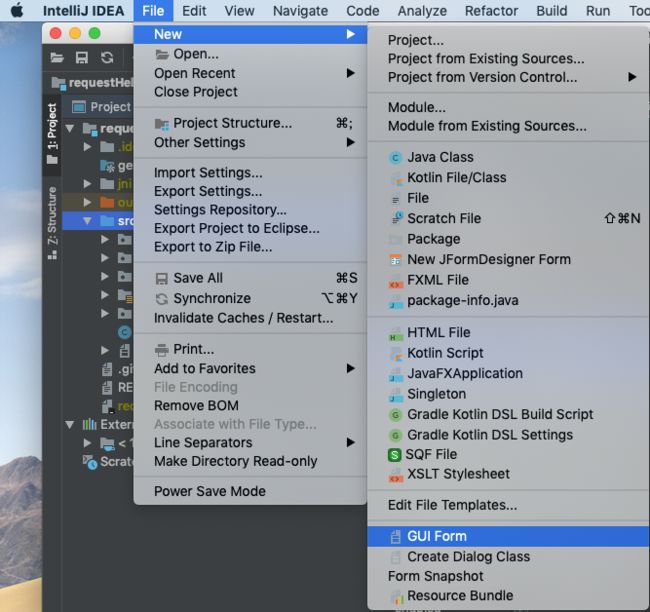Expand Other Settings submenu
650x612 pixels.
click(x=250, y=142)
